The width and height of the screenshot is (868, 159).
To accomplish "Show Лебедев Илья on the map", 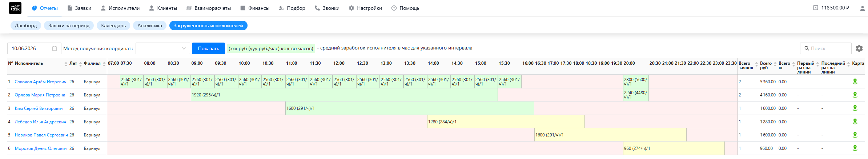I will [855, 122].
